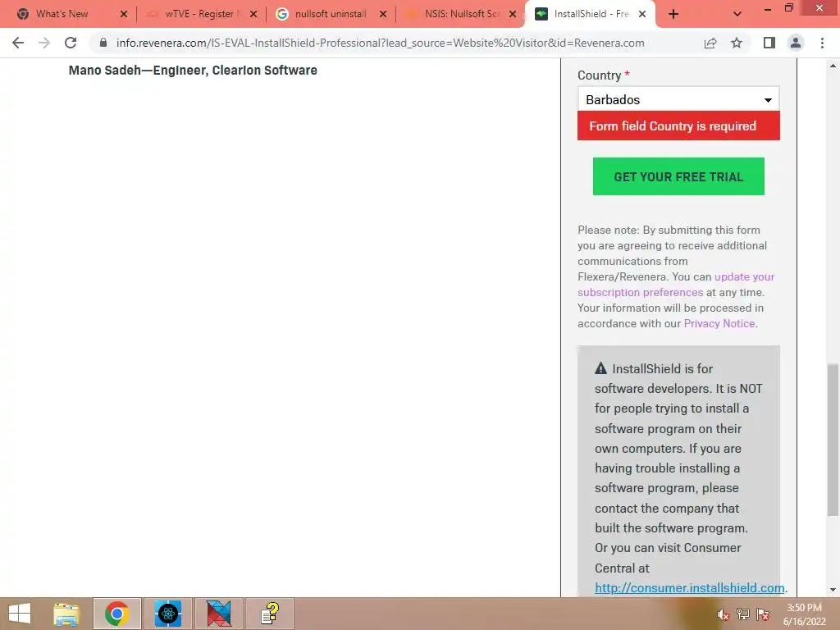
Task: Reload the current page
Action: tap(71, 43)
